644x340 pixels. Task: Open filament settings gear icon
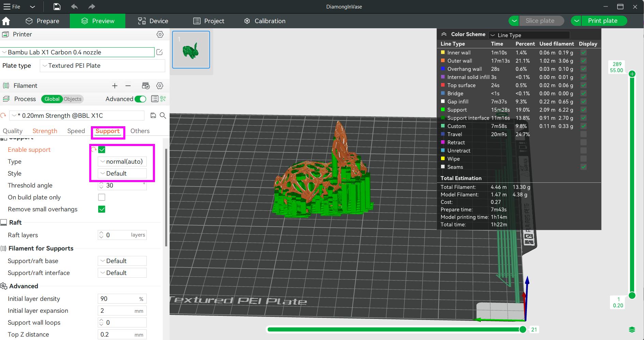click(x=160, y=86)
